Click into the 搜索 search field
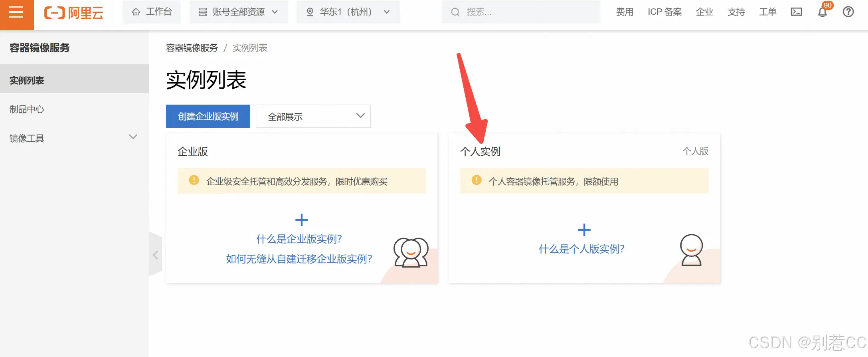Screen dimensions: 868x357 pyautogui.click(x=521, y=12)
